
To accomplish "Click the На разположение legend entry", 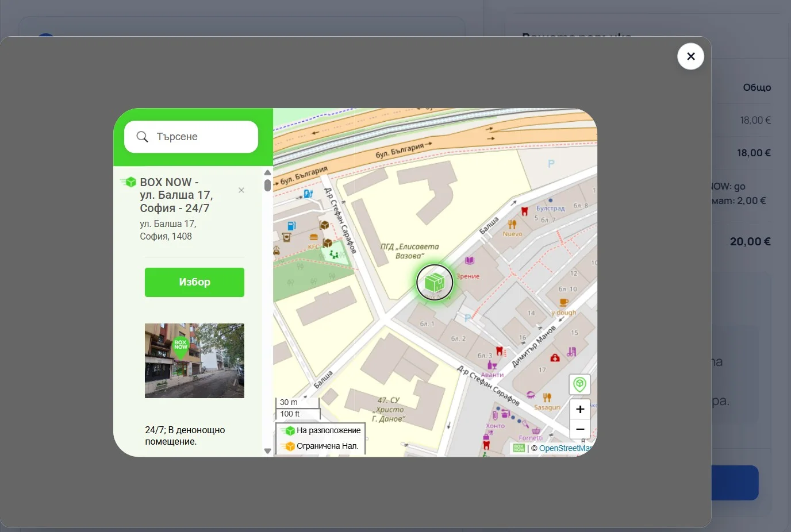I will [x=321, y=430].
